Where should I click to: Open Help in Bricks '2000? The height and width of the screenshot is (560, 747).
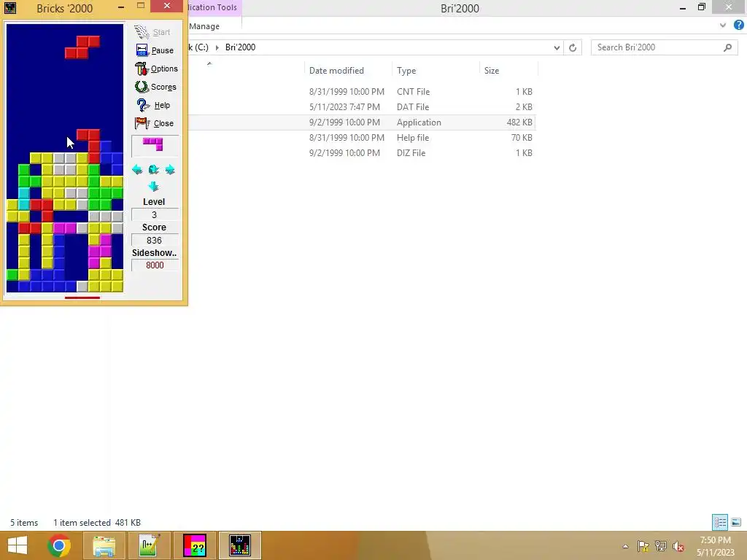(x=155, y=105)
